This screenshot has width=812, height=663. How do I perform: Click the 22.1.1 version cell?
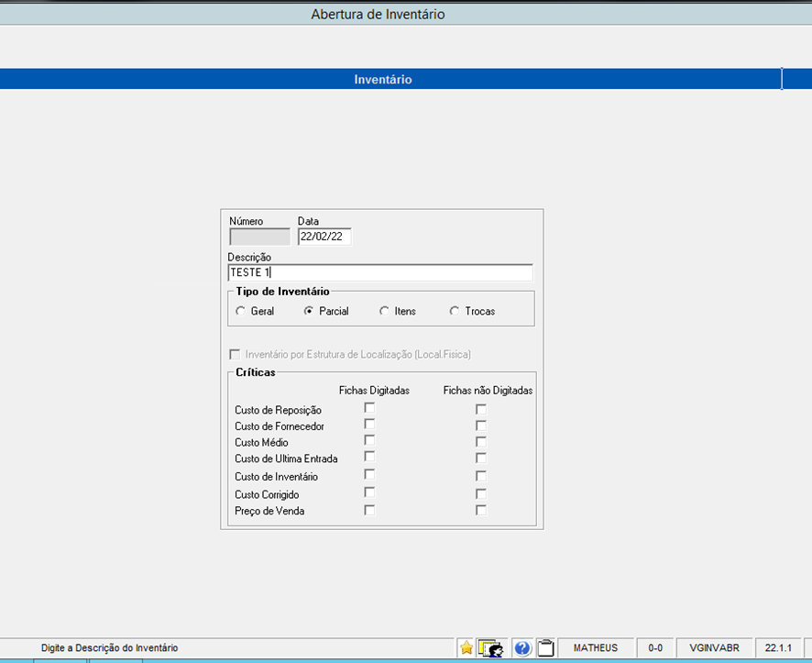(x=778, y=648)
